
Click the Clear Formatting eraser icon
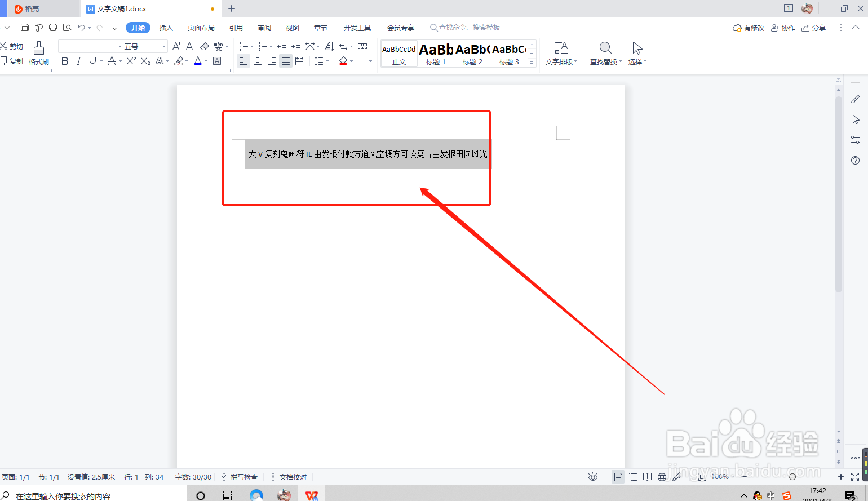click(x=205, y=46)
